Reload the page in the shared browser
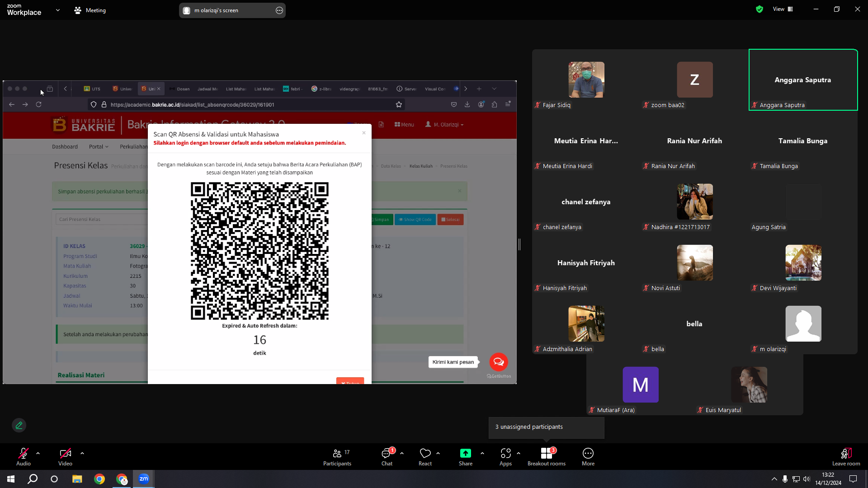This screenshot has width=868, height=488. [x=39, y=104]
